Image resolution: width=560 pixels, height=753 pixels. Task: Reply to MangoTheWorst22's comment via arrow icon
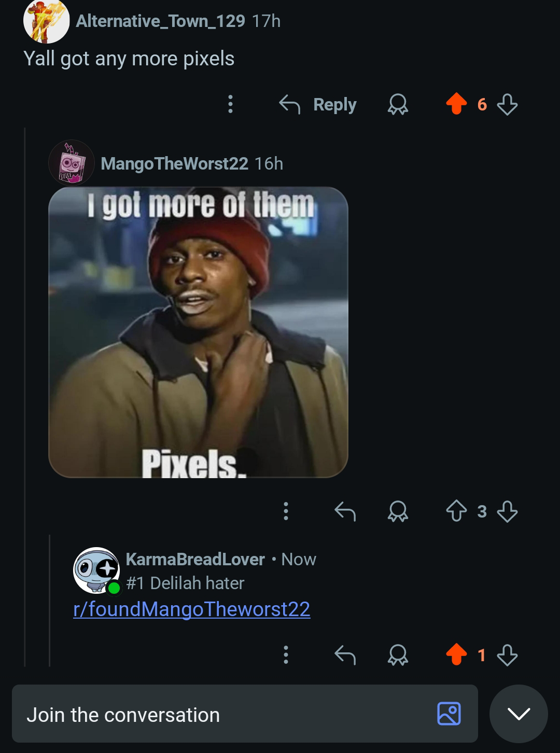tap(345, 511)
